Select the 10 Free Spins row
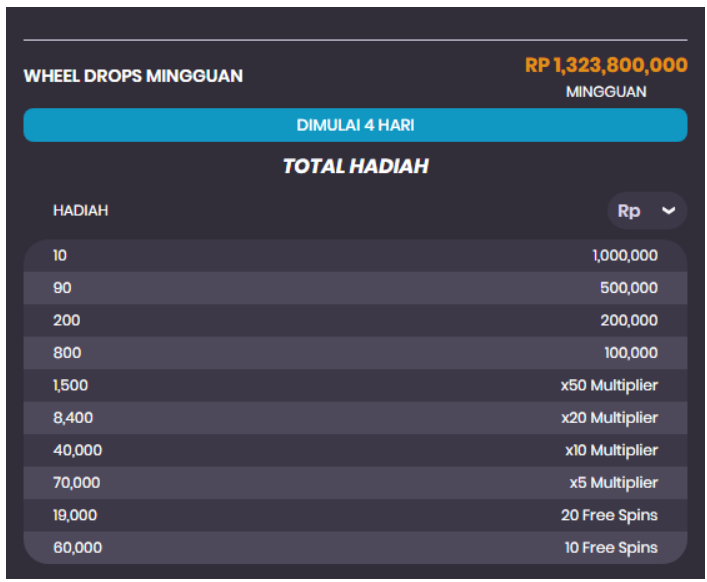Screen dimensions: 707x582 coord(355,548)
